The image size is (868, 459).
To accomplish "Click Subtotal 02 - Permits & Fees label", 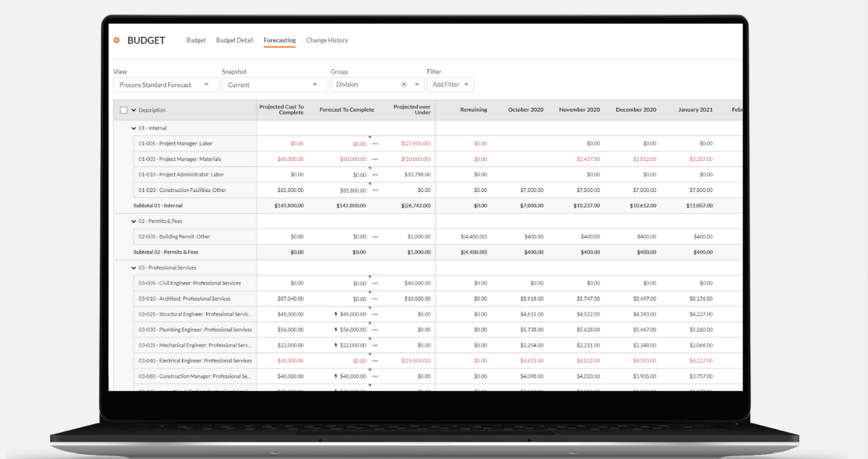I will (x=166, y=252).
